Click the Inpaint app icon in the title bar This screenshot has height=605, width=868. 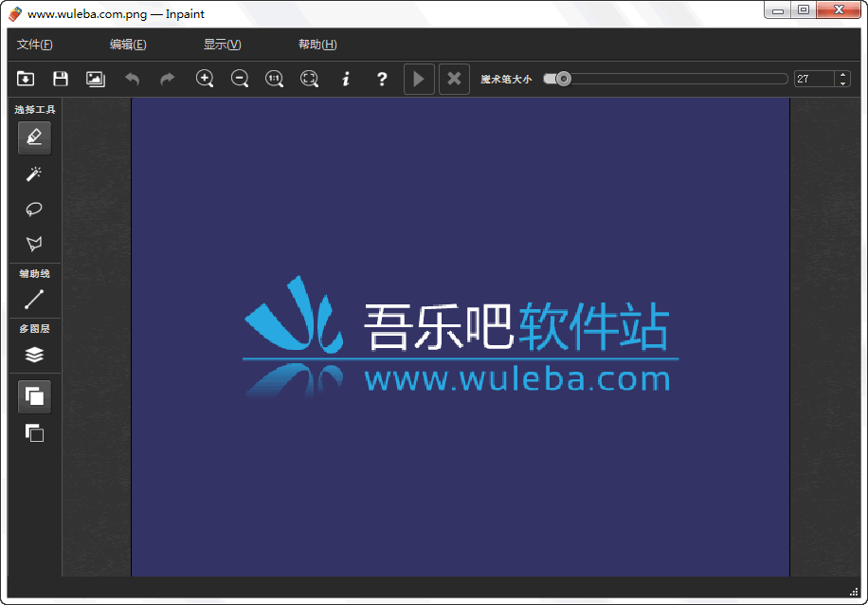tap(15, 14)
